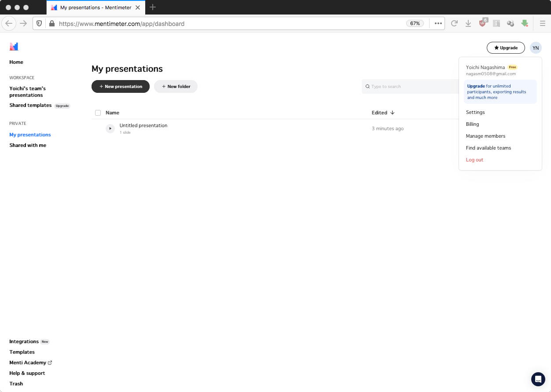Click the '3 minutes ago' edited time
This screenshot has height=392, width=551.
(x=388, y=128)
